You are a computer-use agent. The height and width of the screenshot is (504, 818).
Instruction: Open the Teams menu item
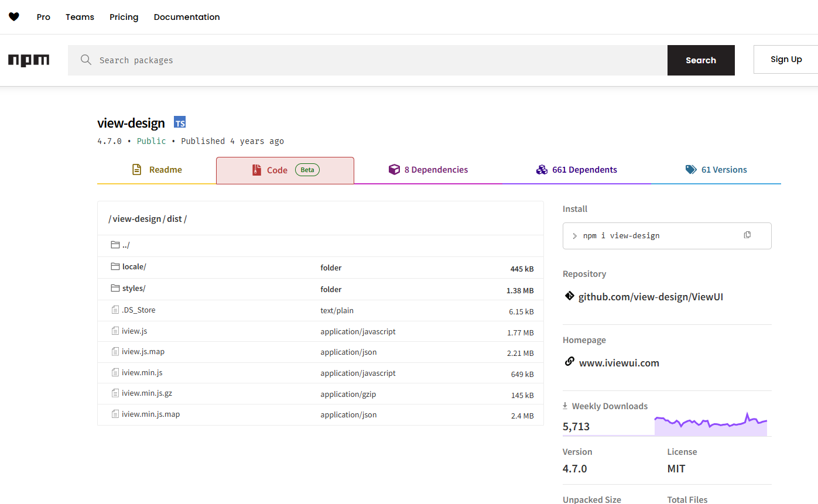(80, 17)
